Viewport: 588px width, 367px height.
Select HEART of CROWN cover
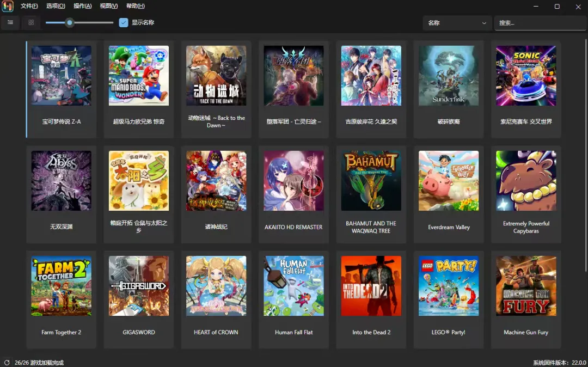(216, 286)
